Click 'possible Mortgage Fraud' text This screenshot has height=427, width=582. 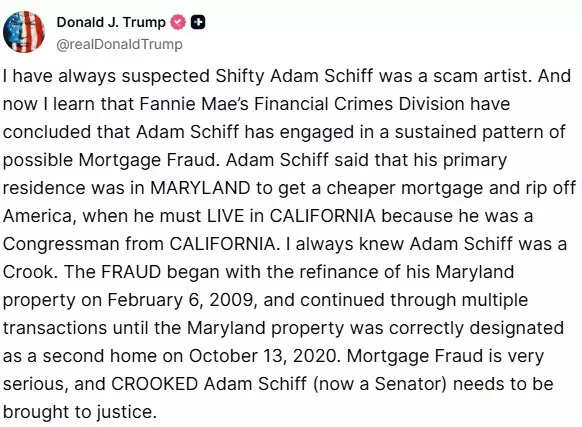point(109,160)
